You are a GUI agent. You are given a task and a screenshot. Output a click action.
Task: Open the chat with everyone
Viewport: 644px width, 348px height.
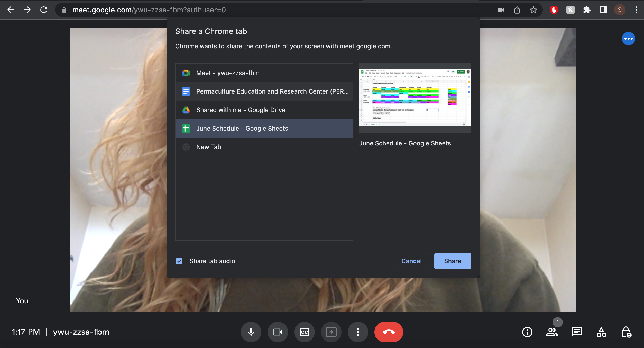click(576, 332)
